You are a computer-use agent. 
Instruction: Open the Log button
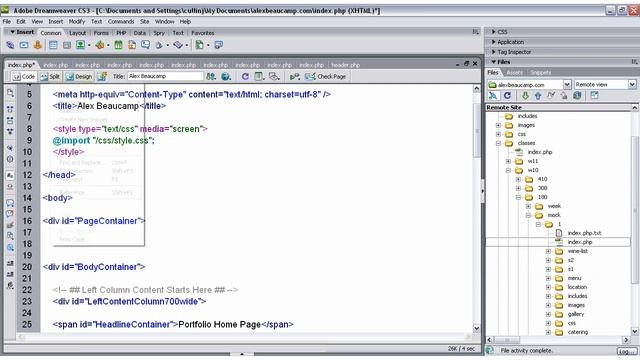click(x=626, y=351)
